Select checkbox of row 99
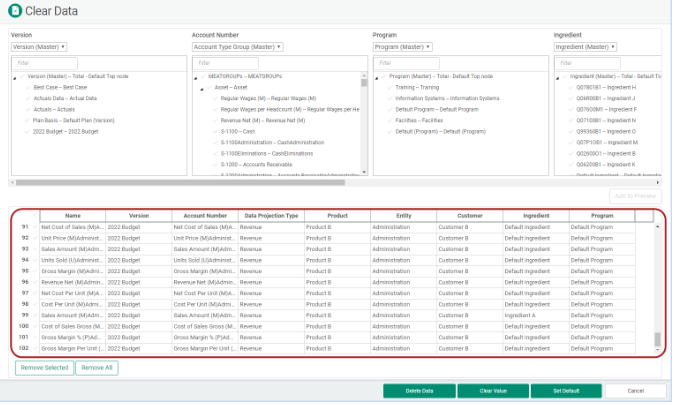This screenshot has height=405, width=674. tap(35, 315)
